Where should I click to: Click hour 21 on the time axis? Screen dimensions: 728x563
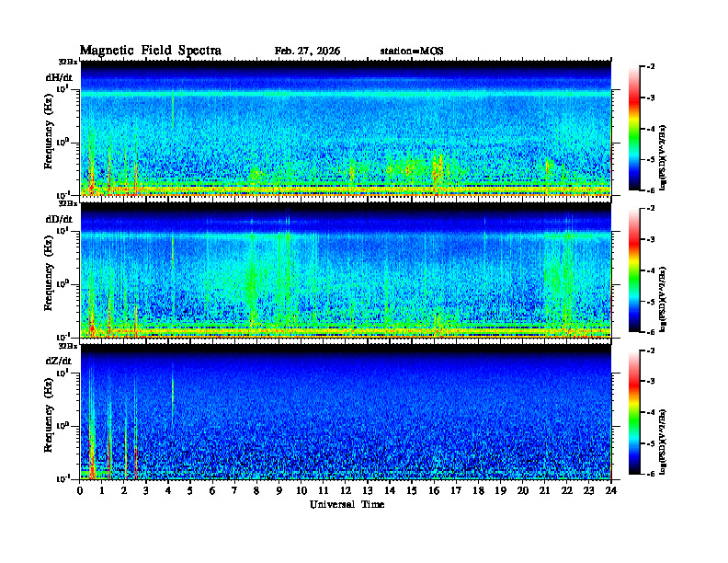(x=544, y=491)
